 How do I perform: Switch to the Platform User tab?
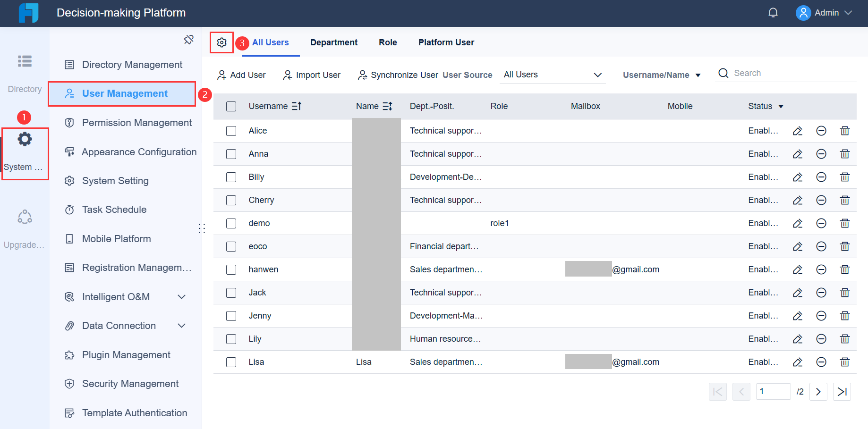pyautogui.click(x=446, y=42)
